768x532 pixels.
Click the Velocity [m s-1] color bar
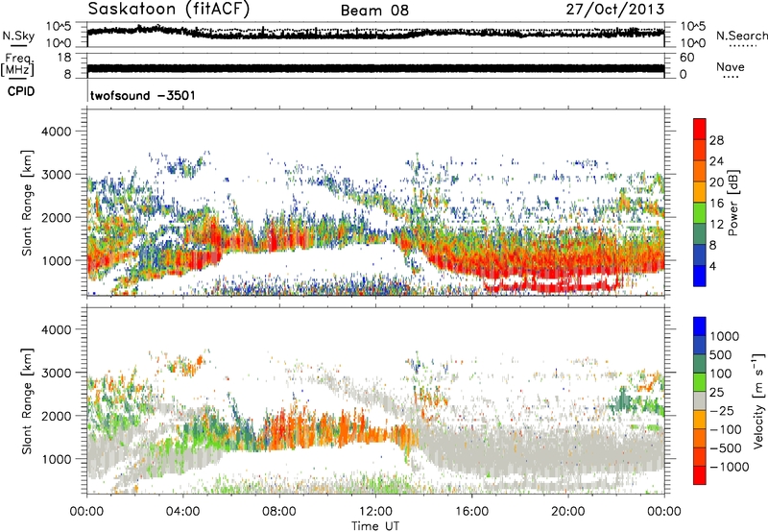700,400
